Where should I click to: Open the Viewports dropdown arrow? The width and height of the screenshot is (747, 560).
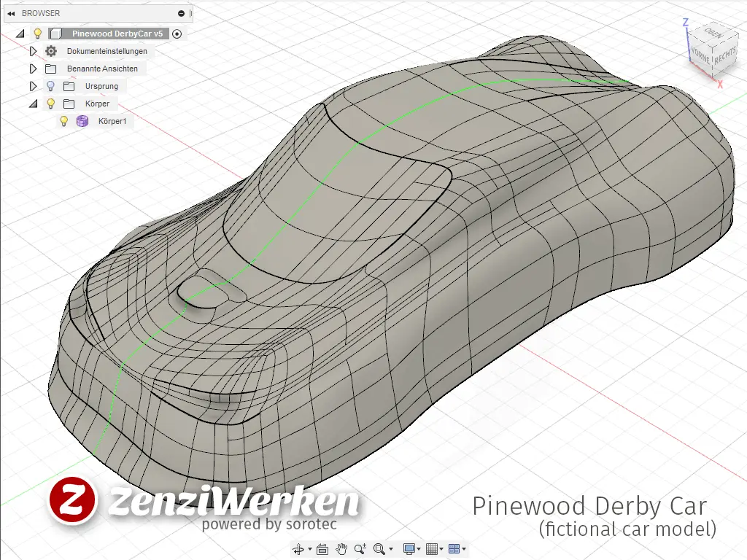[464, 549]
